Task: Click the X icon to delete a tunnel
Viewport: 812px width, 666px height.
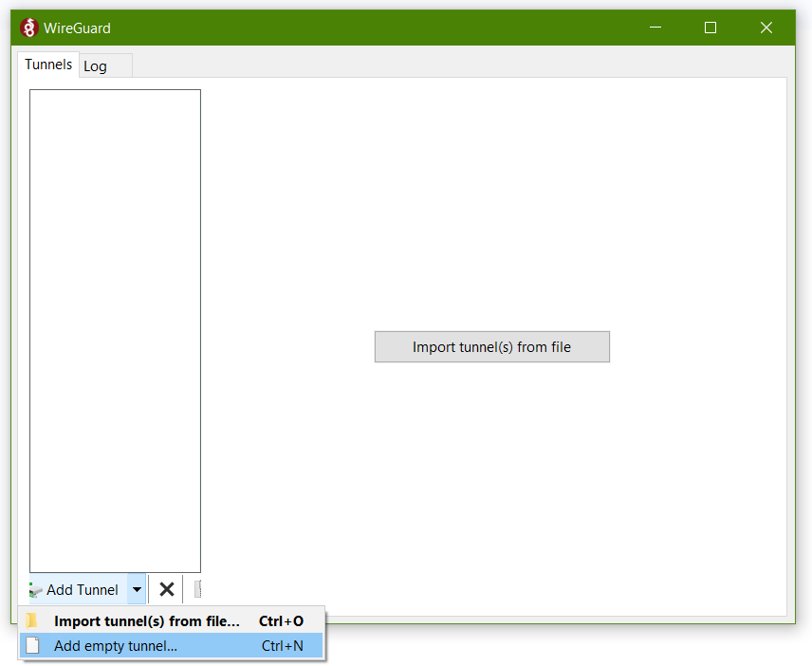Action: pos(165,589)
